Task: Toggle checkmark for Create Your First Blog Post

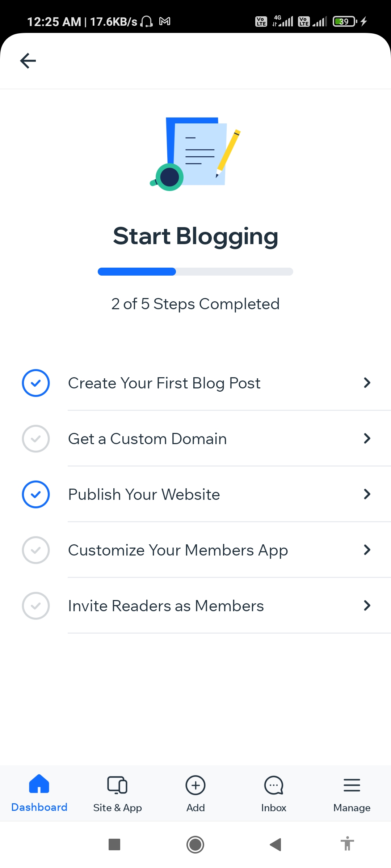Action: pos(36,383)
